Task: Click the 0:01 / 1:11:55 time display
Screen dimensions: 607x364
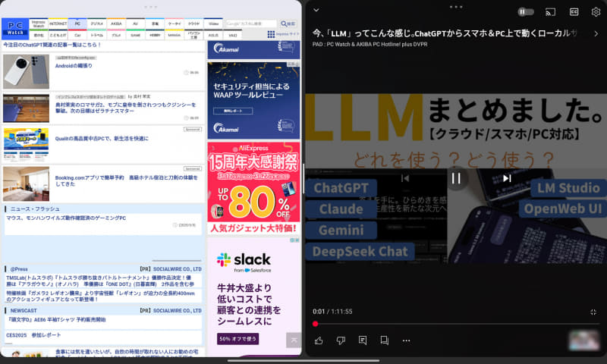Action: click(332, 312)
